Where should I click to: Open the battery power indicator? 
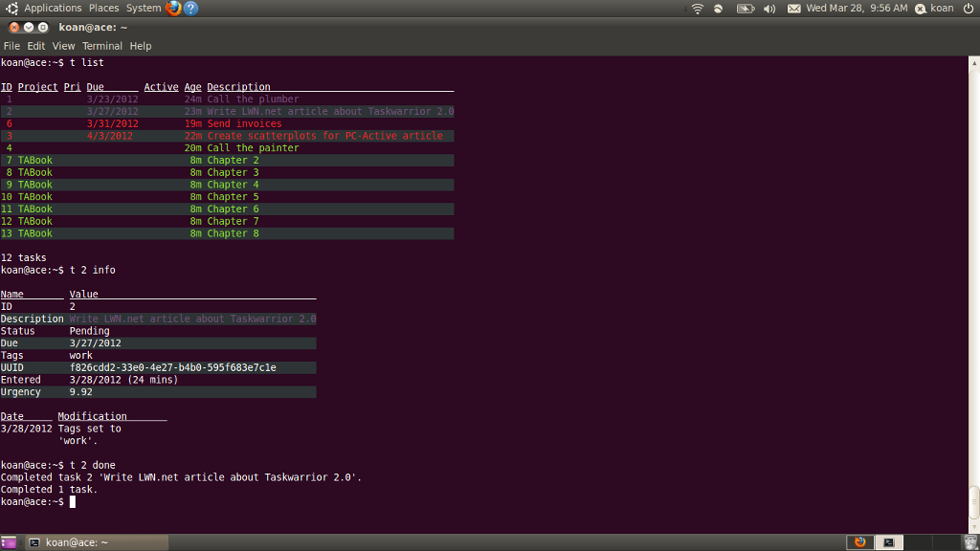[x=746, y=9]
